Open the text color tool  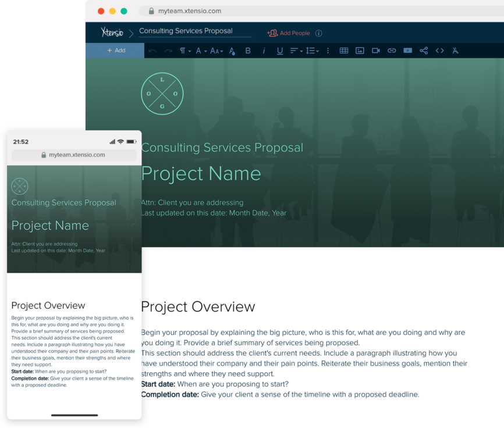click(232, 51)
